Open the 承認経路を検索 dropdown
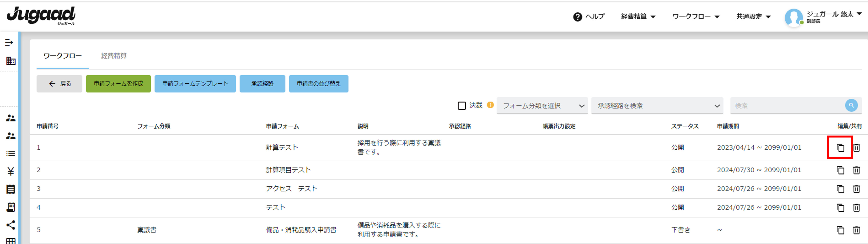Viewport: 868px width, 244px height. click(657, 106)
